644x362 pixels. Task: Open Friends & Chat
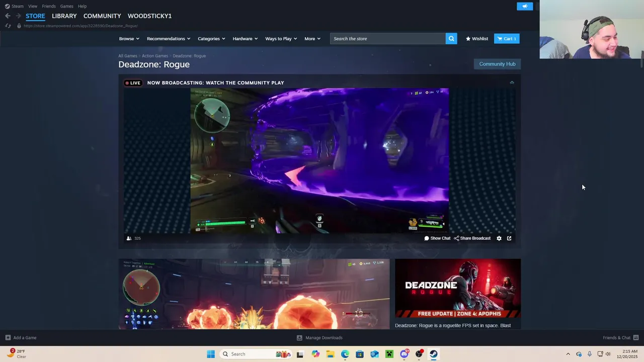(x=621, y=338)
